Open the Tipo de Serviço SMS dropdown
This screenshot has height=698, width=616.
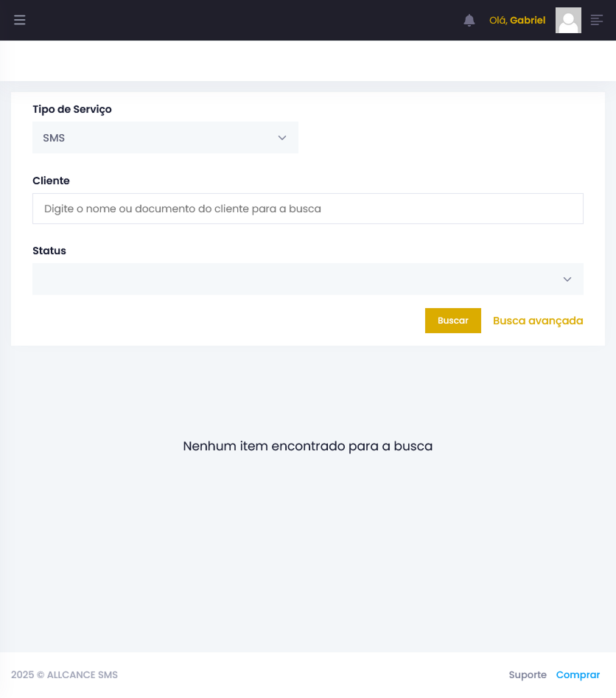coord(165,138)
